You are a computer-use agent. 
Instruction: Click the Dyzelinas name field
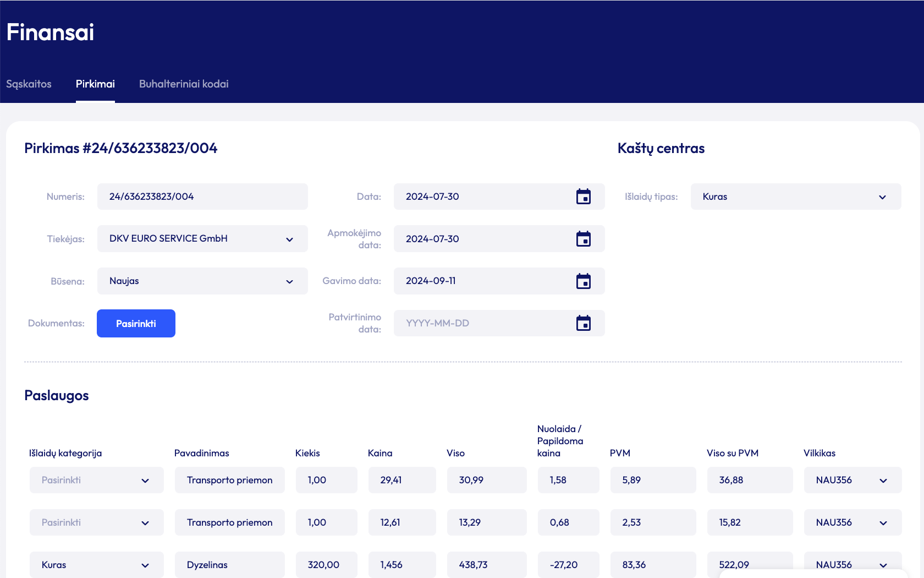(229, 565)
